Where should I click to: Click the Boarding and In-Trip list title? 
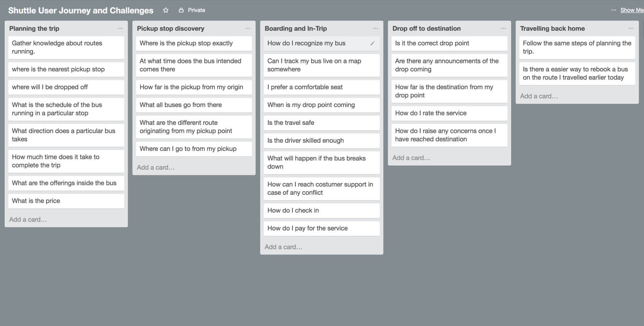coord(296,28)
